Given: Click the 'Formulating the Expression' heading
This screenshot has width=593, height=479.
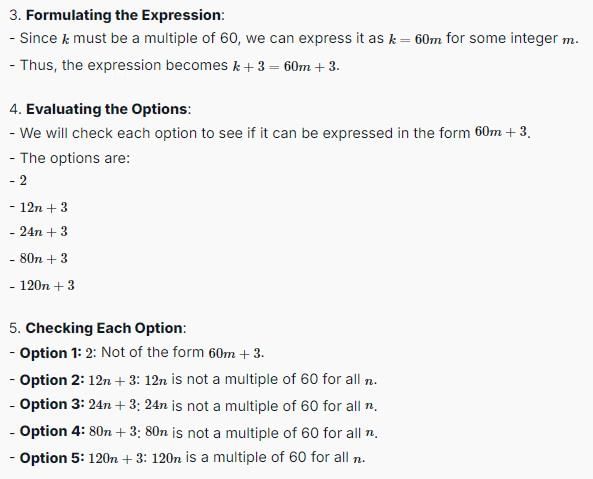Looking at the screenshot, I should click(125, 15).
